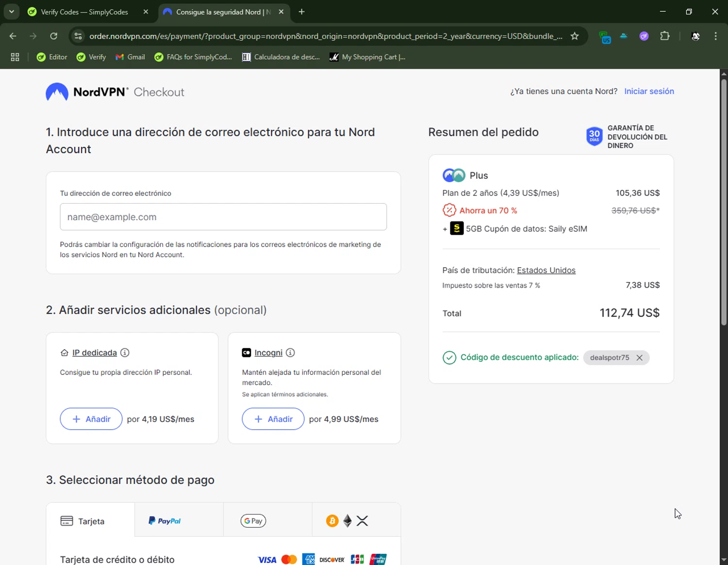Image resolution: width=728 pixels, height=565 pixels.
Task: Open the Gmail bookmark
Action: (130, 57)
